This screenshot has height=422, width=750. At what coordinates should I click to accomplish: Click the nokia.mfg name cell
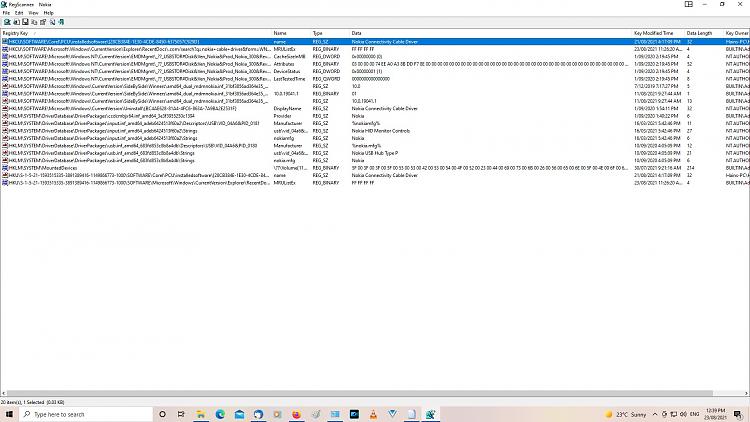click(x=284, y=161)
